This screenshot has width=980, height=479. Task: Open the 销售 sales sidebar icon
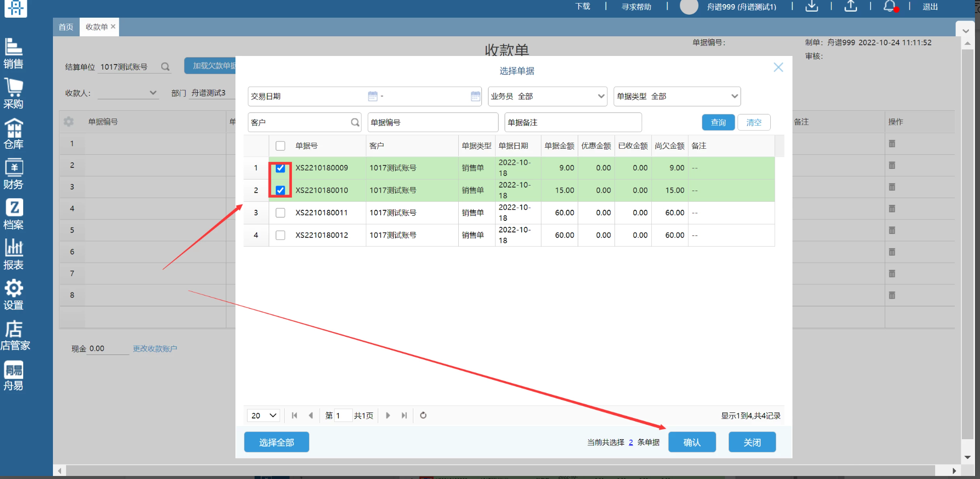pyautogui.click(x=14, y=53)
